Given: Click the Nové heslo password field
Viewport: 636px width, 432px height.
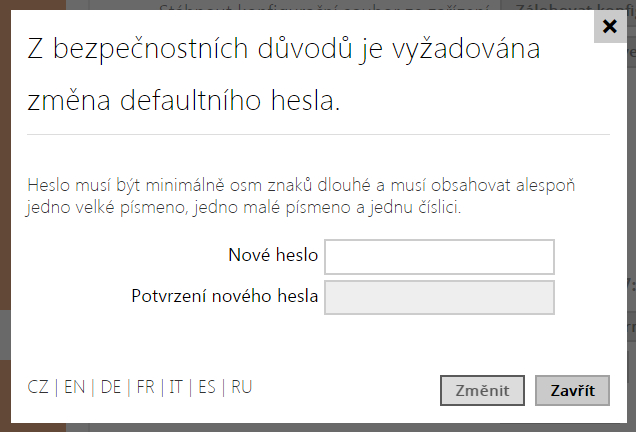Looking at the screenshot, I should [x=440, y=256].
